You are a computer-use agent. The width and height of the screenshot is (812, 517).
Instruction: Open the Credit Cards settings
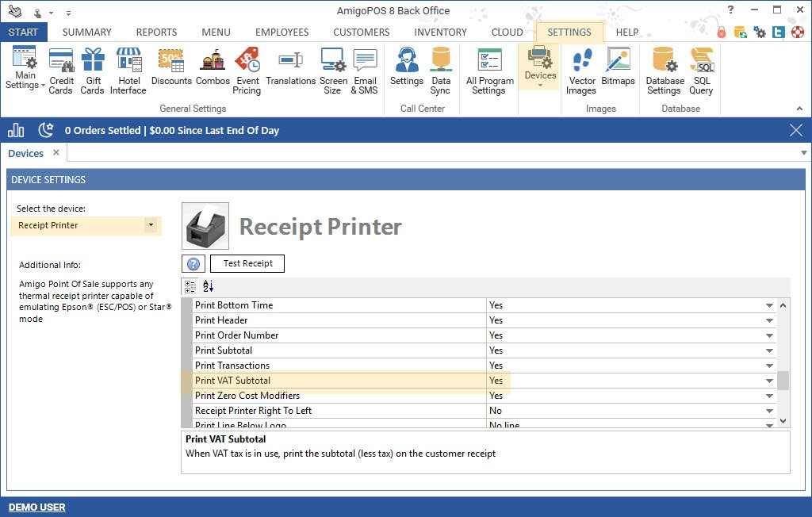point(61,70)
